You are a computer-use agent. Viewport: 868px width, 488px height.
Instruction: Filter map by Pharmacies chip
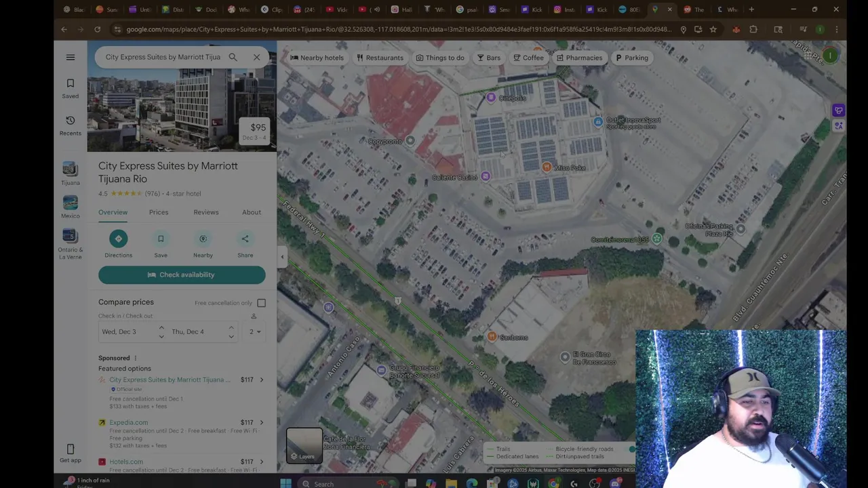pos(579,58)
